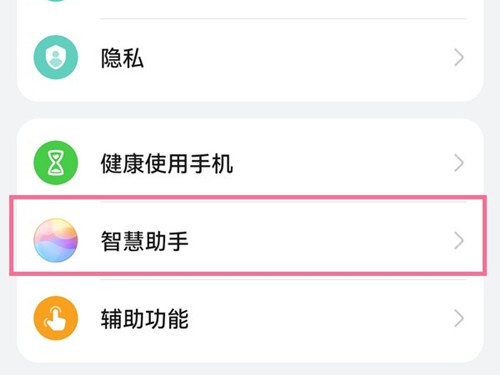Tap the orange hand 辅助功能 icon
The image size is (500, 375).
coord(56,318)
